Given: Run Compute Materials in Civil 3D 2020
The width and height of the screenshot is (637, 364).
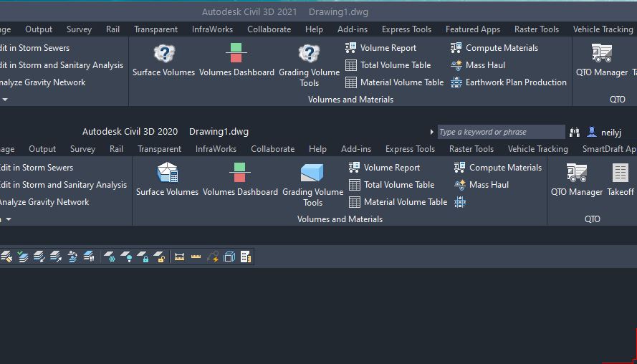Looking at the screenshot, I should (498, 168).
